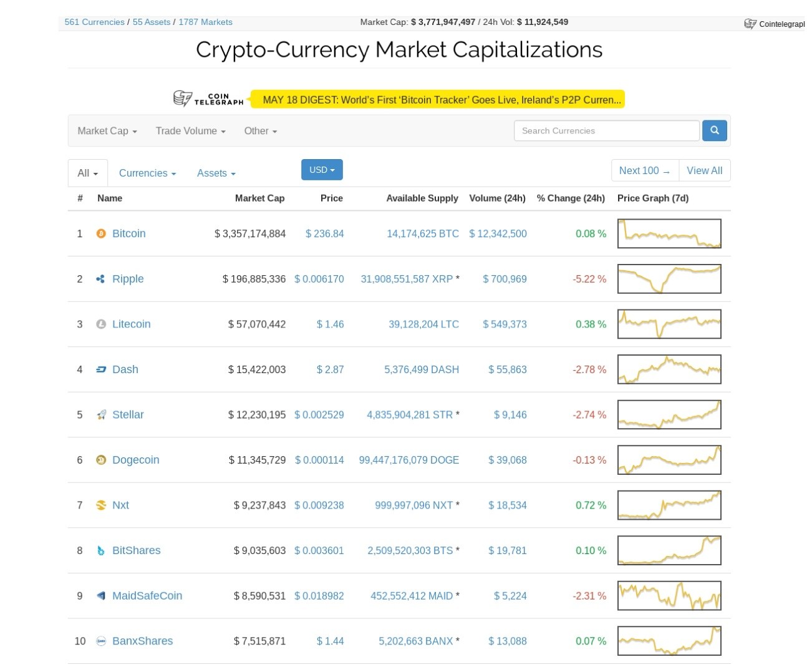Open the Bitcoin currency page
Screen dimensions: 807x672
(x=128, y=233)
